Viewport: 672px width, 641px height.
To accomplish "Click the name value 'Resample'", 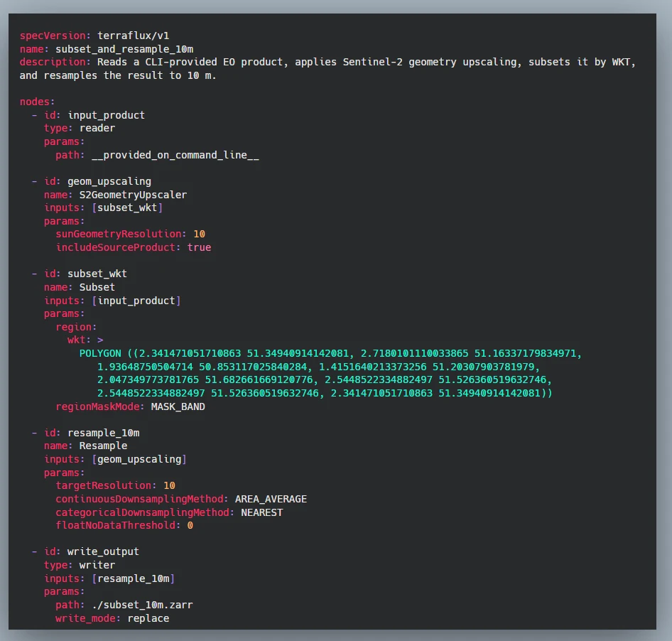I will point(103,446).
